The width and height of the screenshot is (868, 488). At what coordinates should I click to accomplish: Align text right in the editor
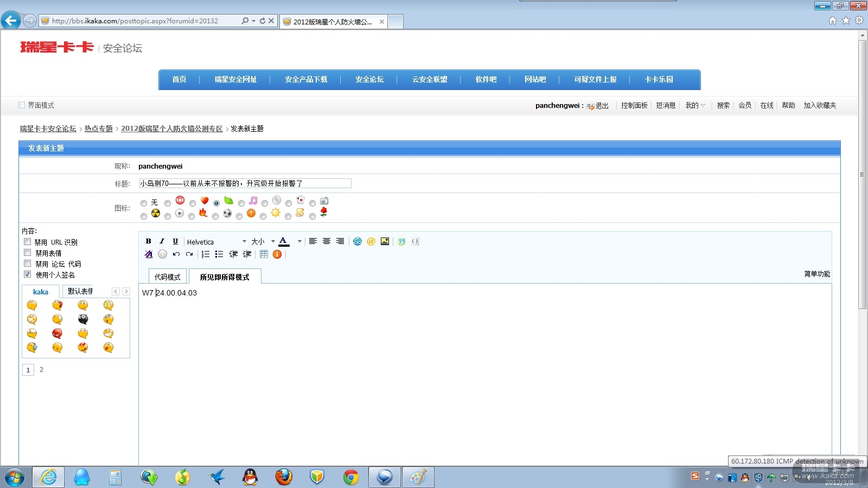coord(340,241)
